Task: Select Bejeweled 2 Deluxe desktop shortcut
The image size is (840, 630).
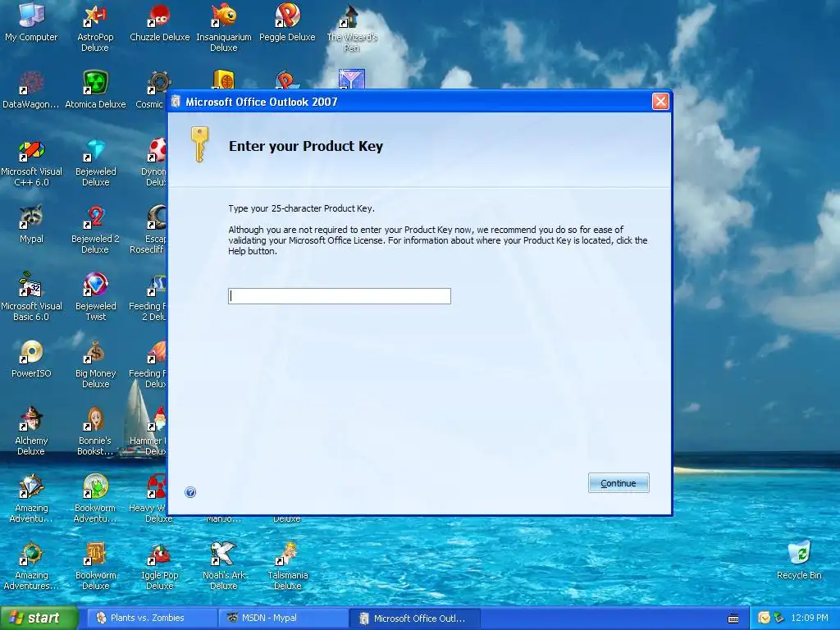Action: point(95,230)
